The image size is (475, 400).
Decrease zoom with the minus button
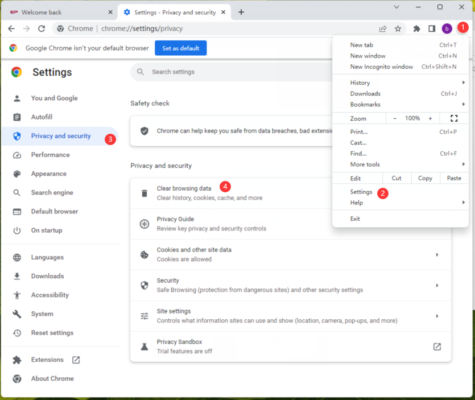(395, 118)
